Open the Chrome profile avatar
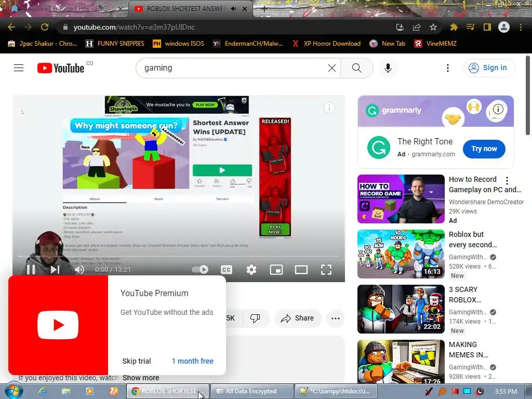The image size is (532, 399). pyautogui.click(x=504, y=27)
